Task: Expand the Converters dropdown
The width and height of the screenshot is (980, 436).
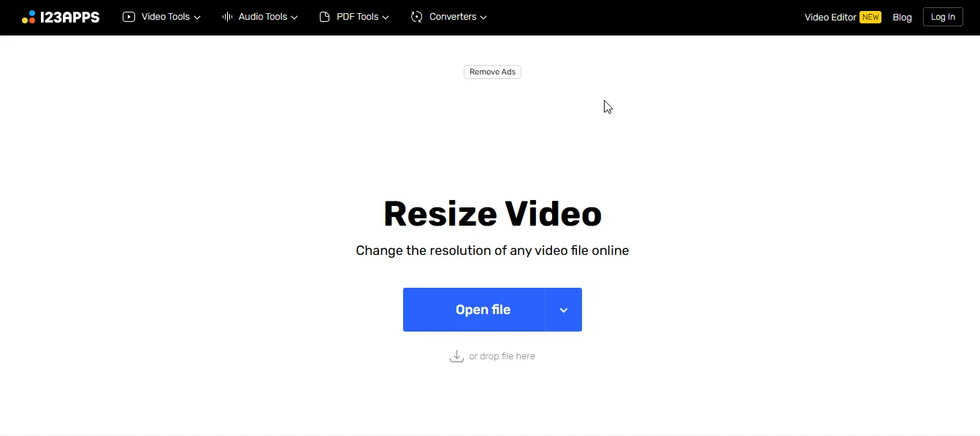Action: (483, 17)
